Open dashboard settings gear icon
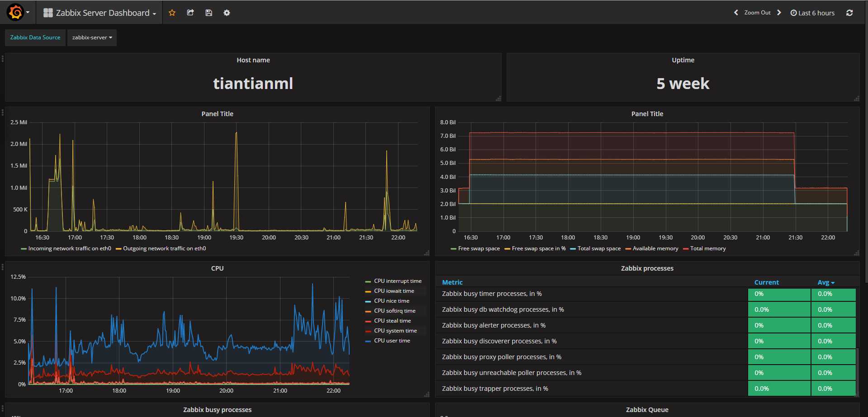868x417 pixels. pyautogui.click(x=227, y=13)
